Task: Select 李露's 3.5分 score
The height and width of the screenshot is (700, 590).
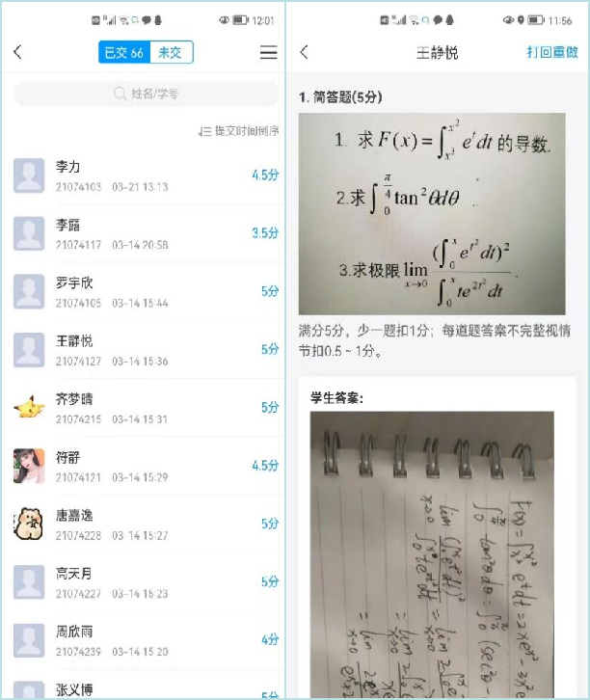Action: tap(265, 233)
